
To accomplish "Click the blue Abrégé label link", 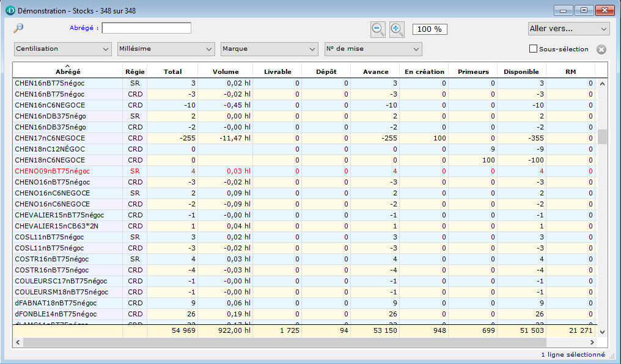I will [81, 28].
